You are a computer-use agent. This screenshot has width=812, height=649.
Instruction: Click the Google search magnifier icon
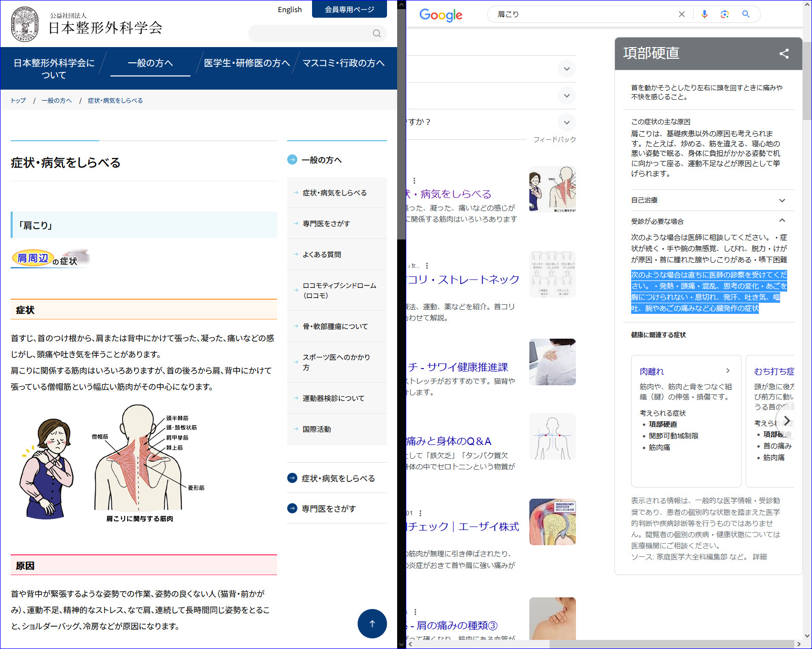click(x=746, y=14)
